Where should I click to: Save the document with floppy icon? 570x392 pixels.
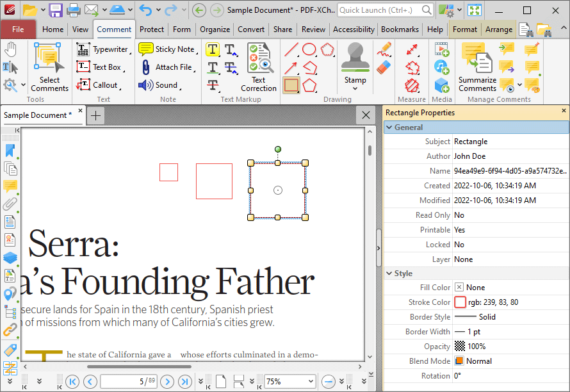pyautogui.click(x=56, y=10)
